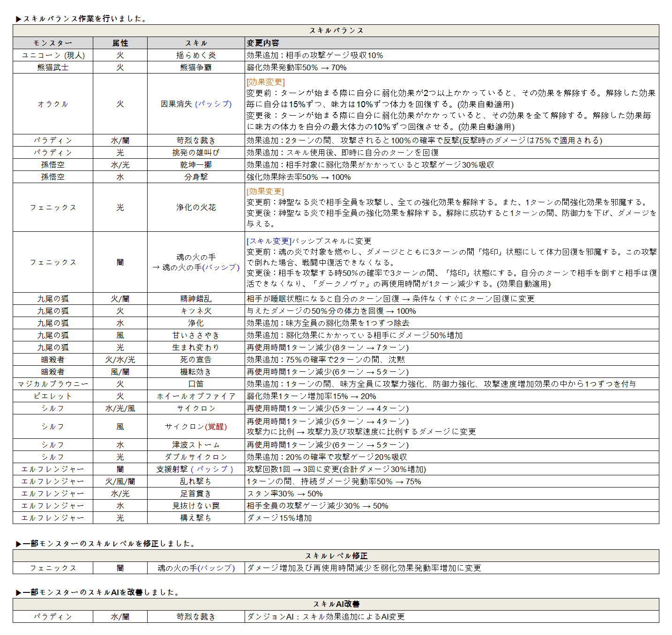This screenshot has height=635, width=672.
Task: Click the 支援射撃 (パッシブ) skill cell
Action: click(x=196, y=469)
